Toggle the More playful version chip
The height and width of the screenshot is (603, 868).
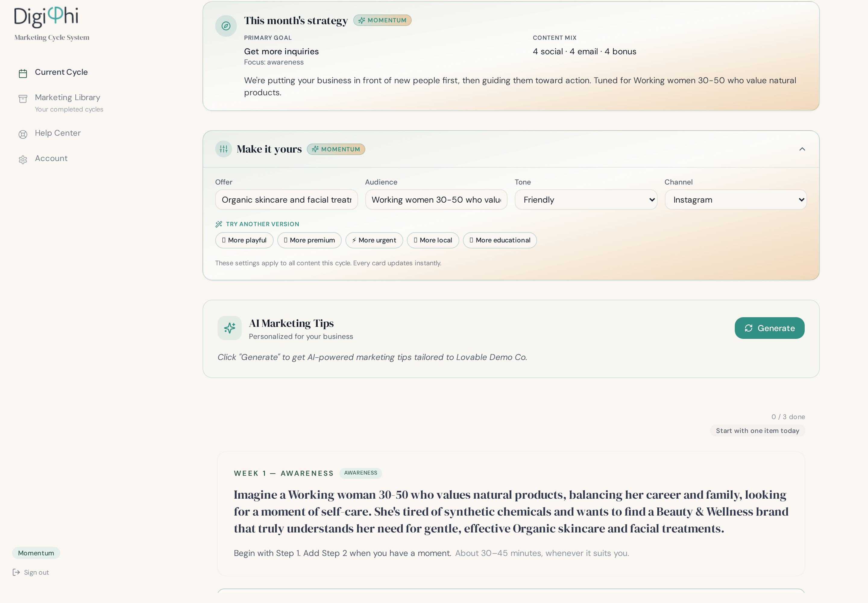[244, 240]
